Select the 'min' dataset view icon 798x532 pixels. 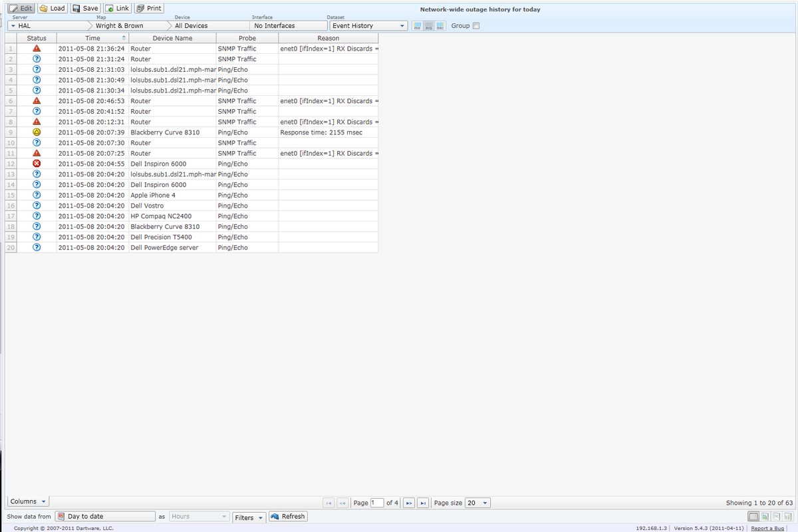417,25
